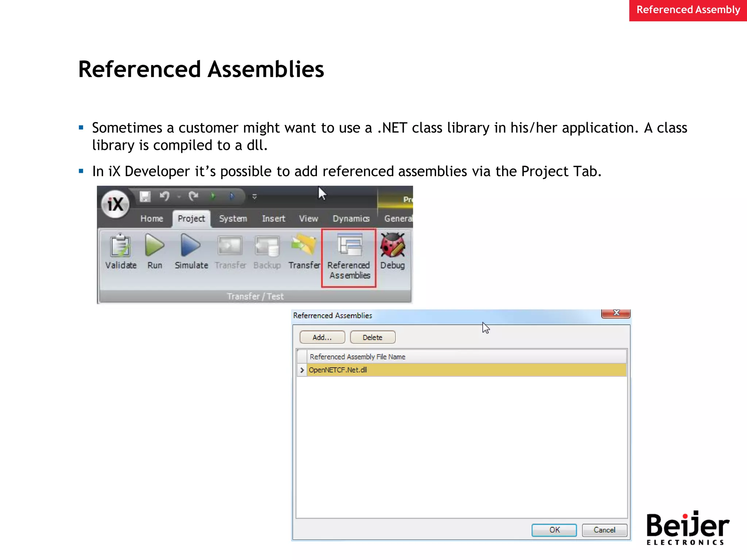This screenshot has width=747, height=560.
Task: Confirm the dialog with the OK button
Action: [554, 530]
